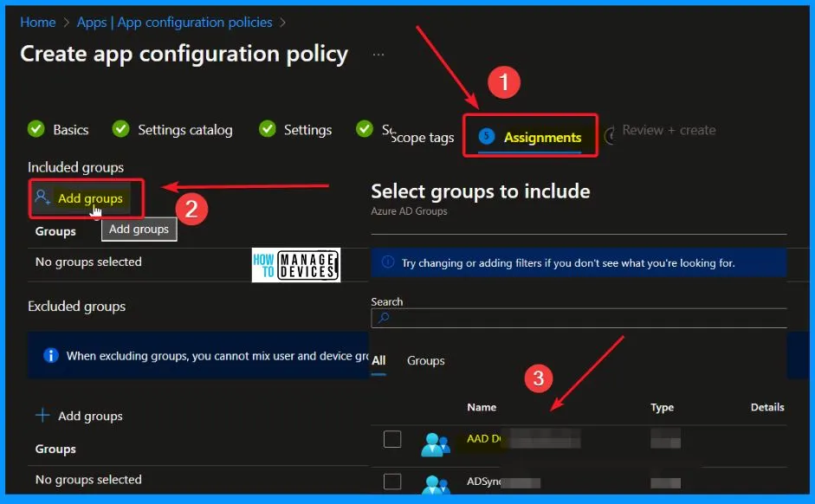The width and height of the screenshot is (815, 504).
Task: Focus the group Search input field
Action: pyautogui.click(x=579, y=318)
